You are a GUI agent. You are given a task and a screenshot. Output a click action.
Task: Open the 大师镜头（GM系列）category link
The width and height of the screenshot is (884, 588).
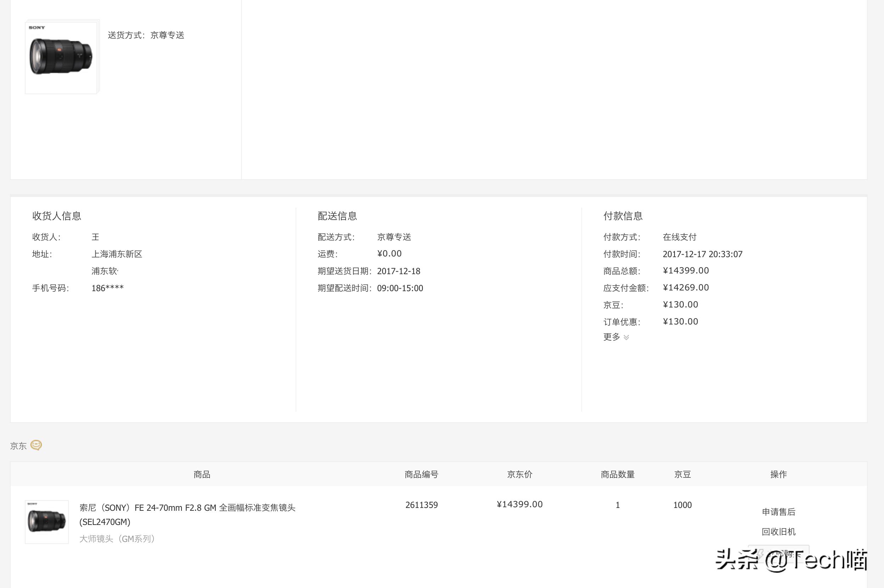[117, 539]
